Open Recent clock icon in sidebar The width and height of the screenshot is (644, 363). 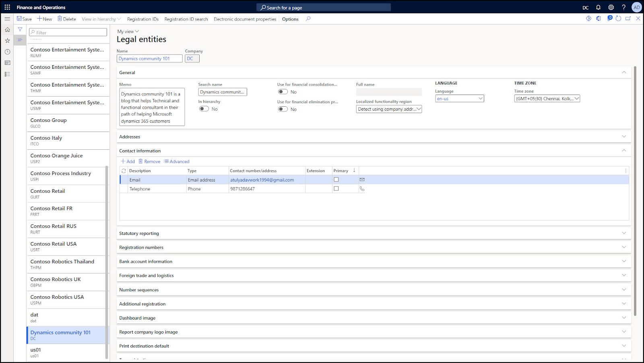tap(7, 52)
